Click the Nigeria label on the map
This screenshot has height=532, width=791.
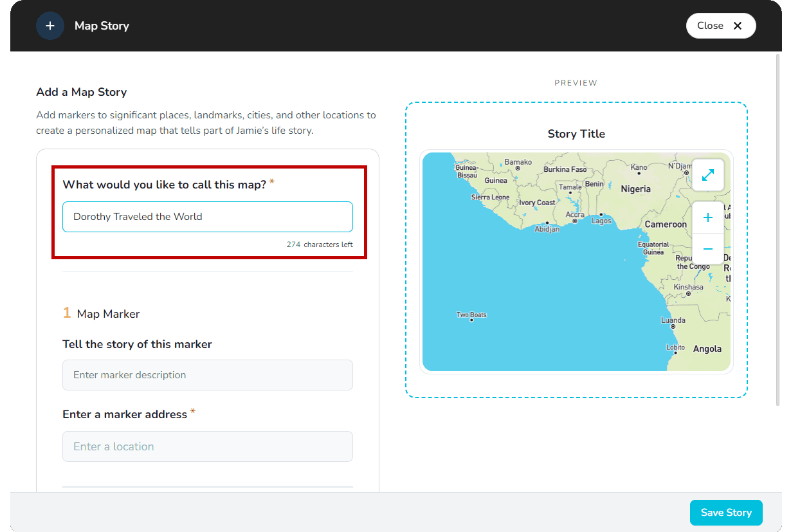(x=635, y=189)
